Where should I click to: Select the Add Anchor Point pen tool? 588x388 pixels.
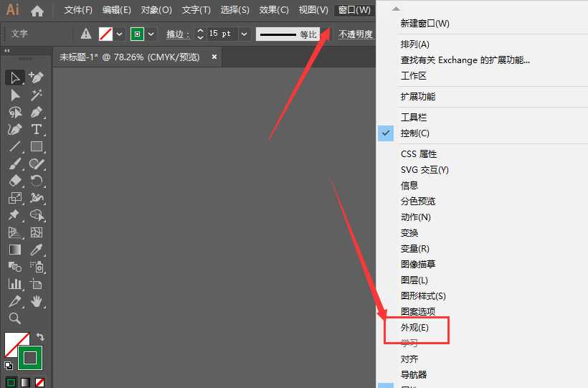pyautogui.click(x=37, y=77)
